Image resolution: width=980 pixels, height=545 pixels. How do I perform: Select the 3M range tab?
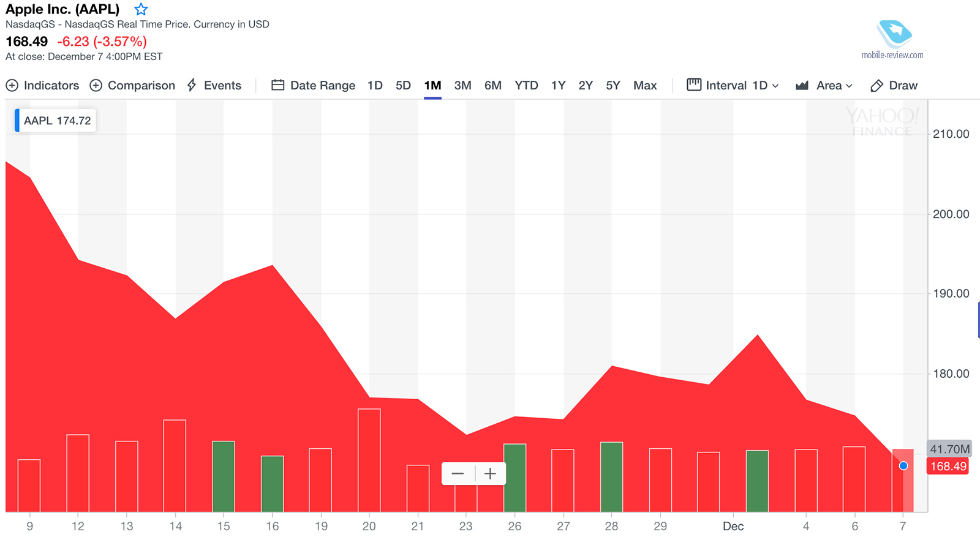462,85
